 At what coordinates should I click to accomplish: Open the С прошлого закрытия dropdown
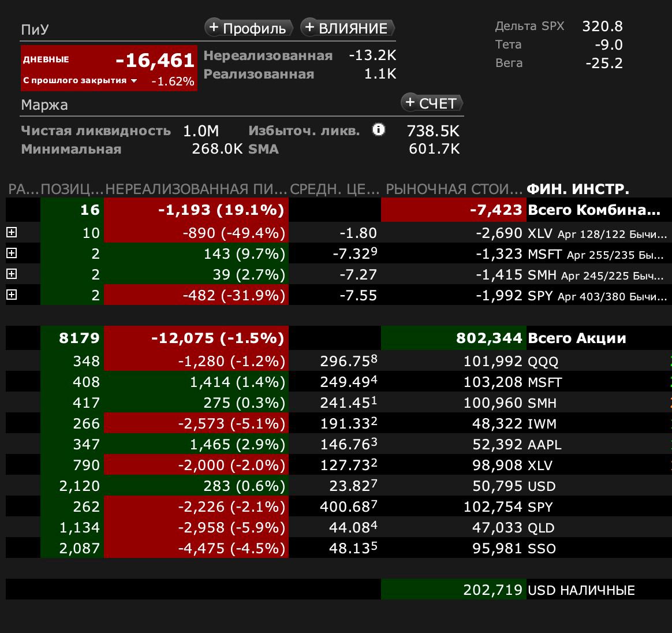tap(80, 81)
